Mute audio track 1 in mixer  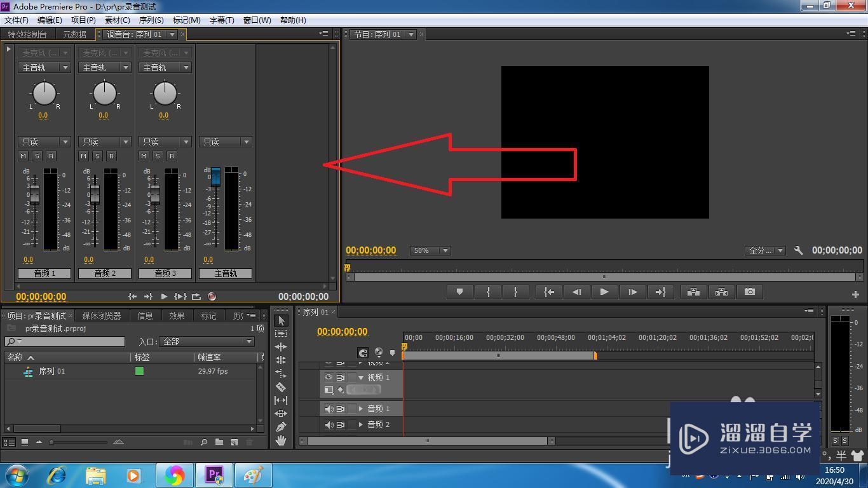pyautogui.click(x=24, y=156)
